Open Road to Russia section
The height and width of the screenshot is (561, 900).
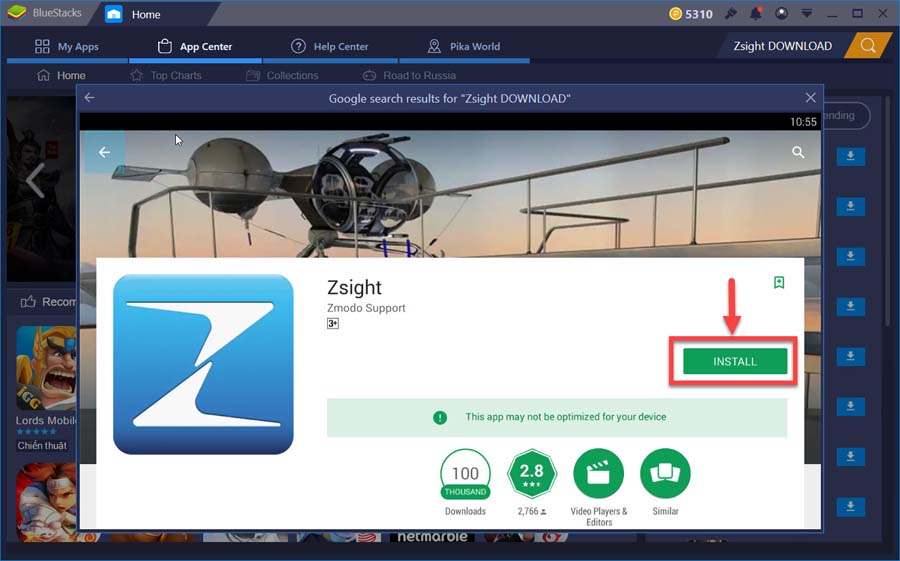pyautogui.click(x=409, y=75)
